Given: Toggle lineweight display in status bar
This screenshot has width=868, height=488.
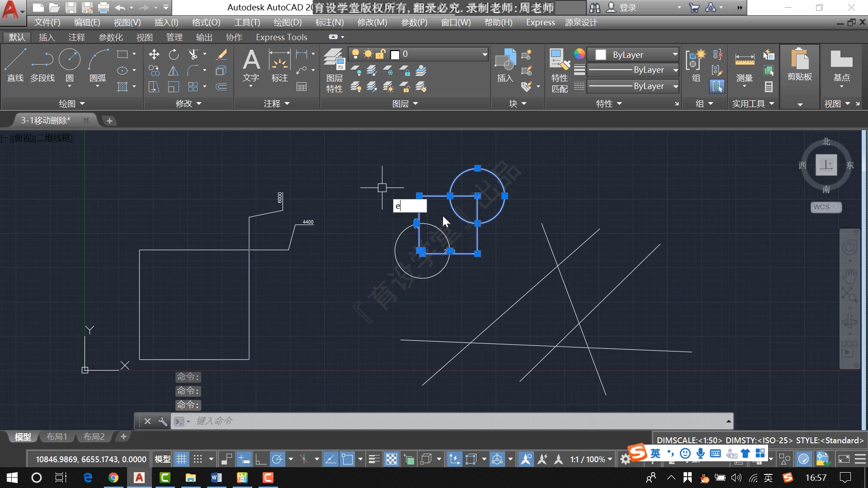Looking at the screenshot, I should click(374, 460).
